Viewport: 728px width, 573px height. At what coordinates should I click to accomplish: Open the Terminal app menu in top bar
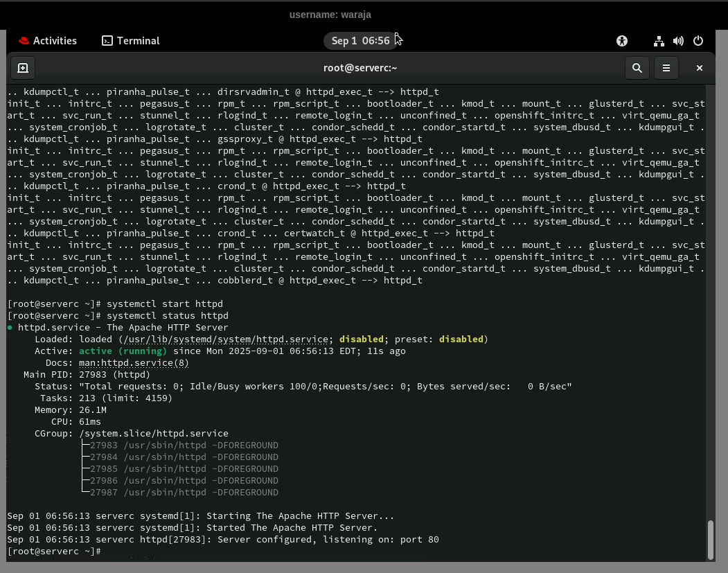click(x=130, y=41)
